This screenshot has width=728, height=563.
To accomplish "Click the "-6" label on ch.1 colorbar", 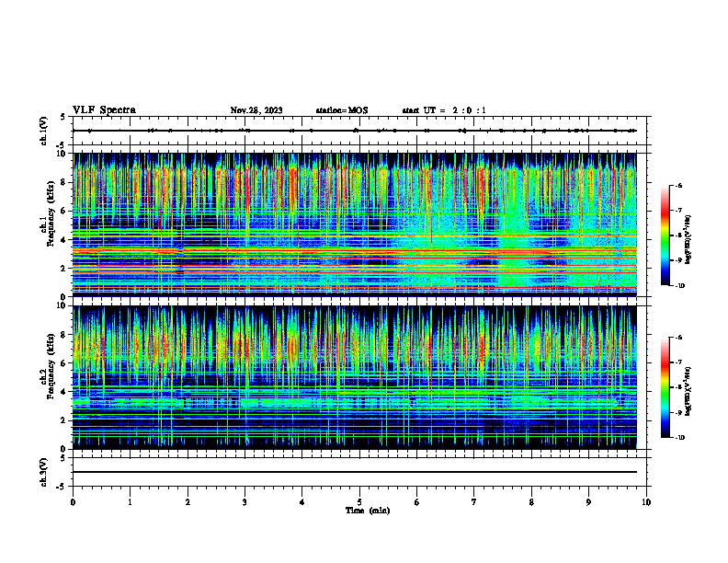I will click(678, 185).
